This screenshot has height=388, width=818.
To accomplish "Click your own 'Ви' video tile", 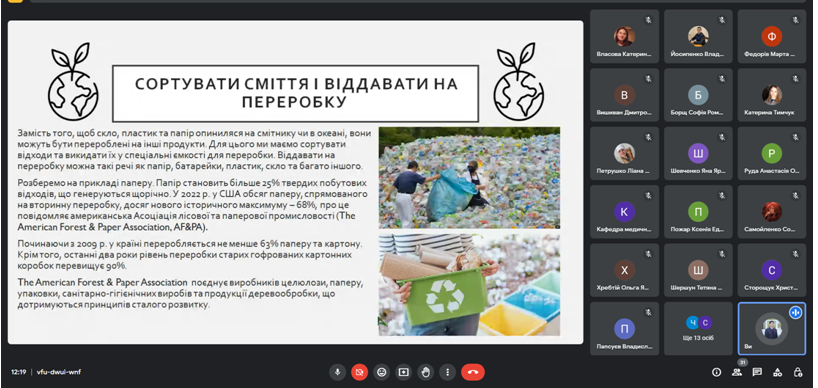I will click(x=772, y=329).
